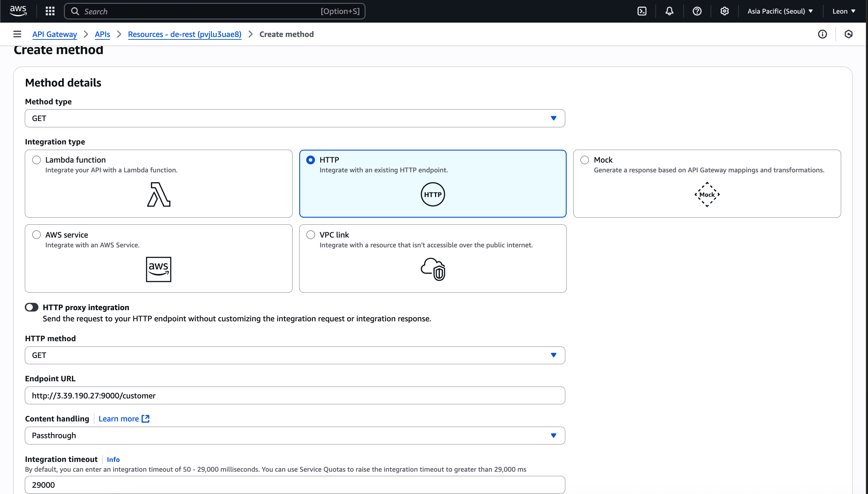868x494 pixels.
Task: Open the HTTP method dropdown
Action: point(295,355)
